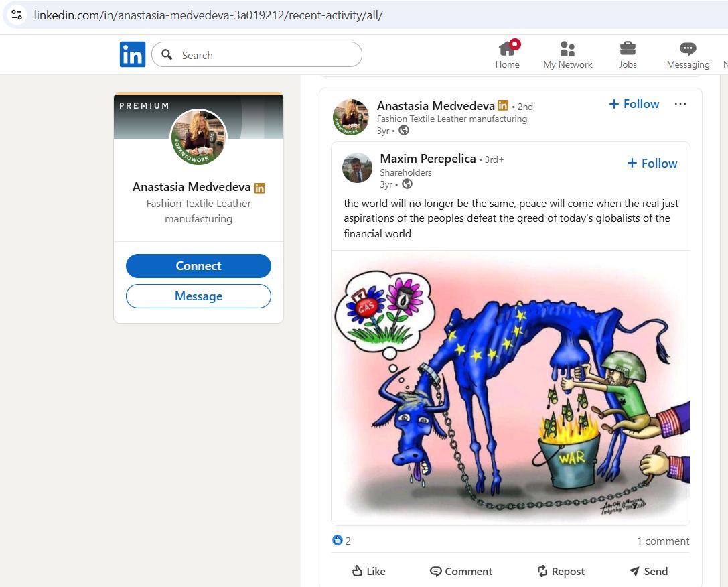
Task: Open the globe icon beside the 3yr timestamp
Action: [x=405, y=131]
